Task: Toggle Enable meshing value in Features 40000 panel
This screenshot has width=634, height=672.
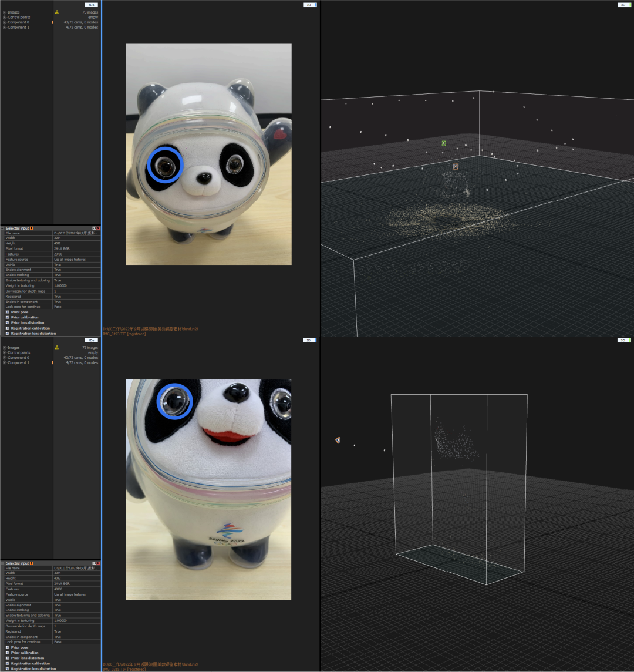Action: pyautogui.click(x=77, y=610)
